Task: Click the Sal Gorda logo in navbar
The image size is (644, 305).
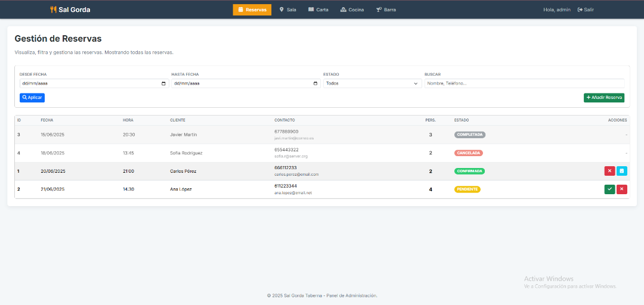Action: [70, 10]
